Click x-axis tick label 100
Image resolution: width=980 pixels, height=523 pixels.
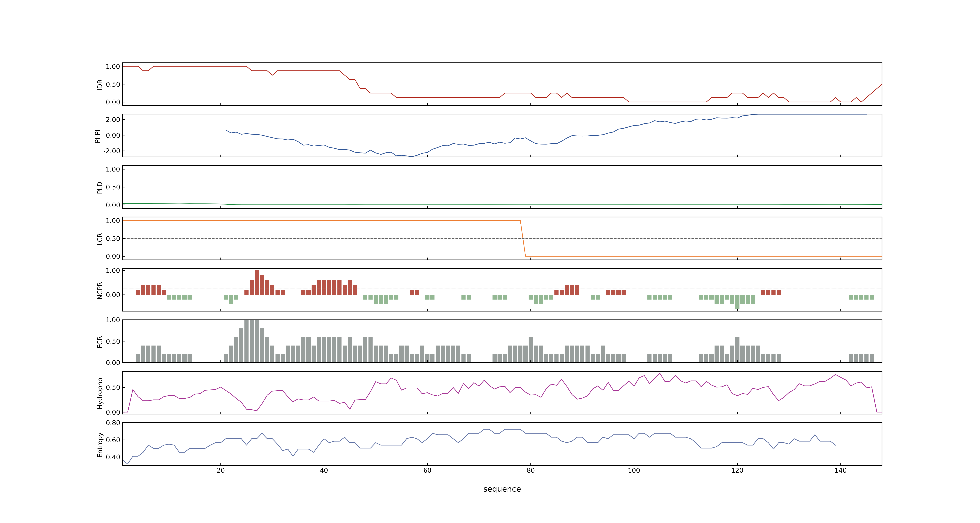[634, 470]
